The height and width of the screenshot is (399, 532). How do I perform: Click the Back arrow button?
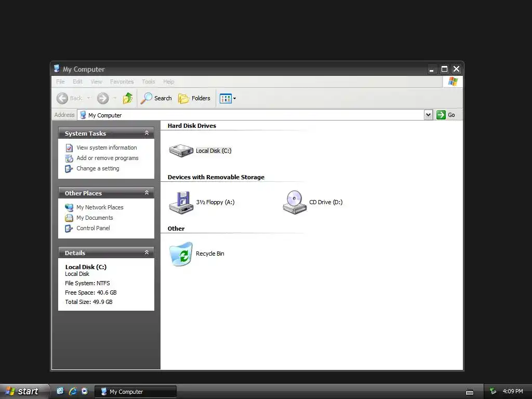point(62,98)
